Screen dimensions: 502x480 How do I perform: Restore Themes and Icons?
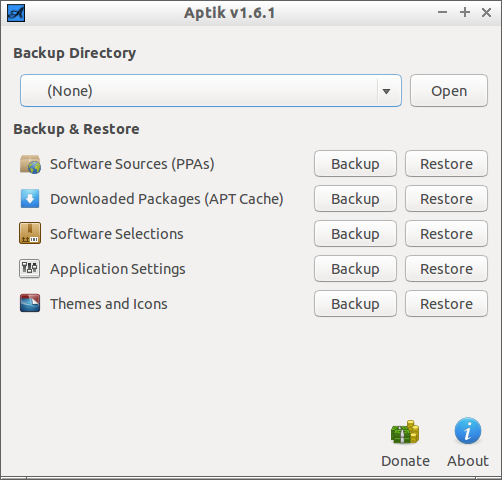coord(446,304)
